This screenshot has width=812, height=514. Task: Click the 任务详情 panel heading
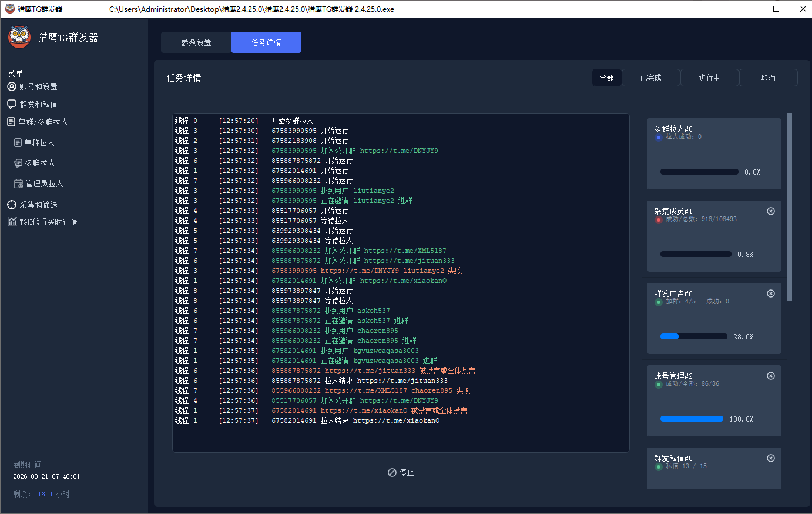coord(184,78)
